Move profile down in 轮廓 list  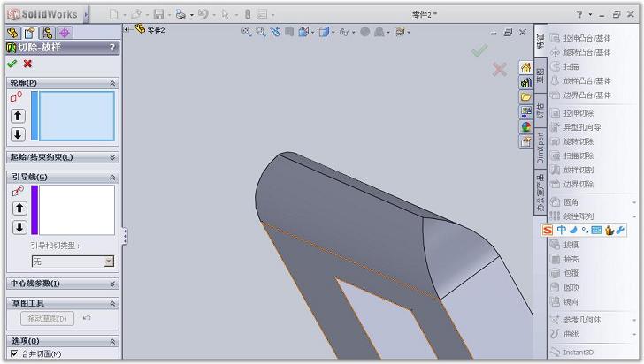point(18,134)
